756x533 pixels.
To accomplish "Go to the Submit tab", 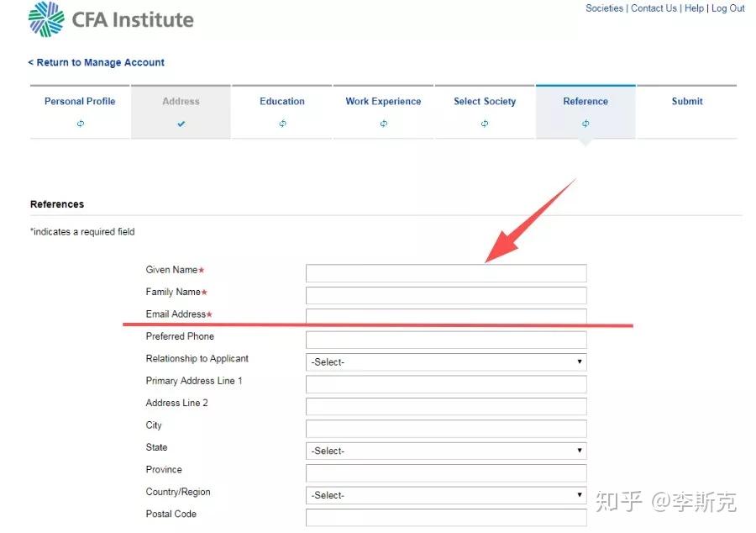I will pyautogui.click(x=687, y=102).
